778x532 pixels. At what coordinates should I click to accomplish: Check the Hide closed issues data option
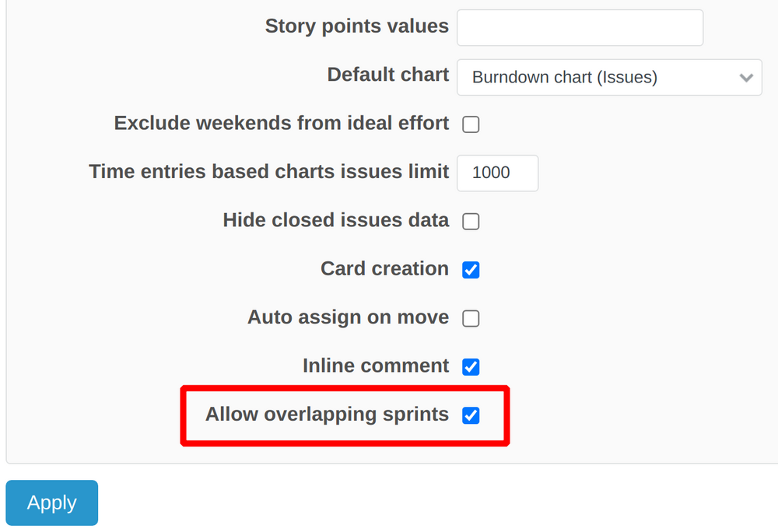coord(471,221)
